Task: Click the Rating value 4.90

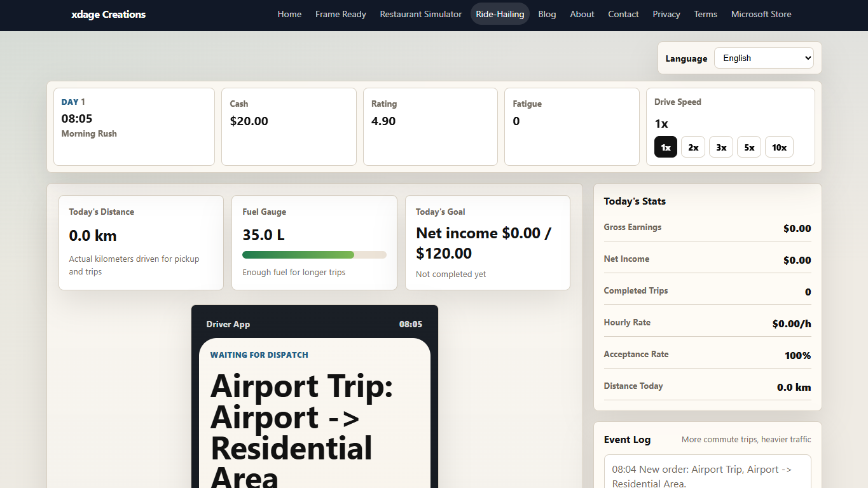Action: pyautogui.click(x=383, y=121)
